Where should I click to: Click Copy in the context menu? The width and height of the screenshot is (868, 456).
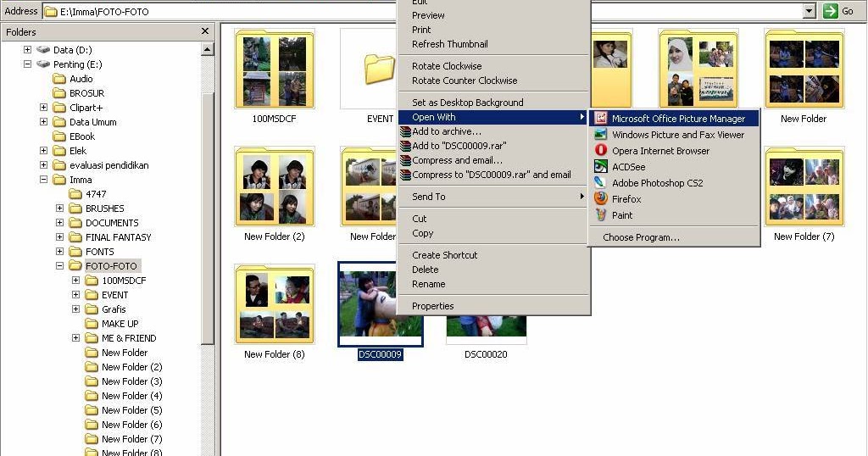(492, 233)
